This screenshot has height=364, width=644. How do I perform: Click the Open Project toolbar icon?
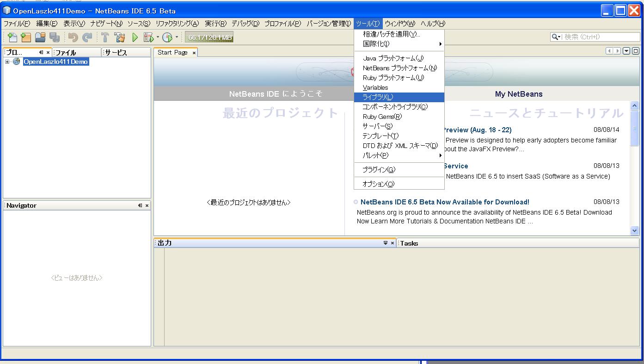pos(40,37)
